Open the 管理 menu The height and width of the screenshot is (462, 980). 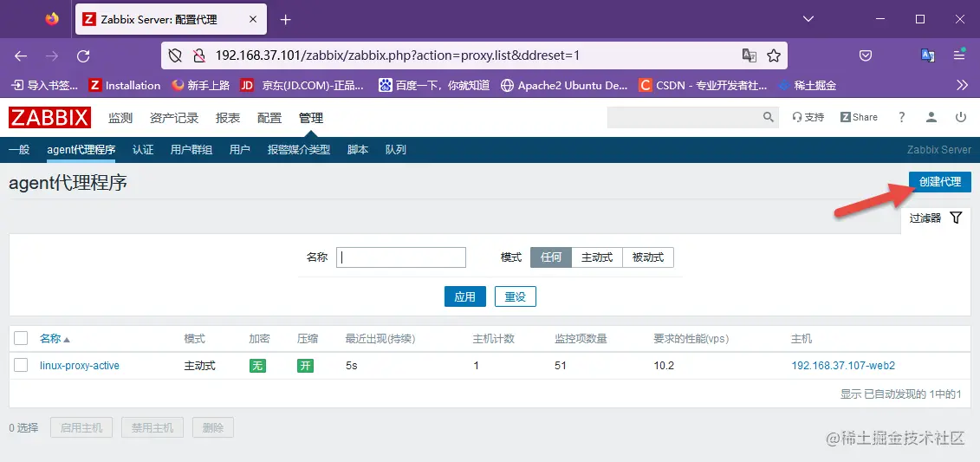[x=311, y=118]
